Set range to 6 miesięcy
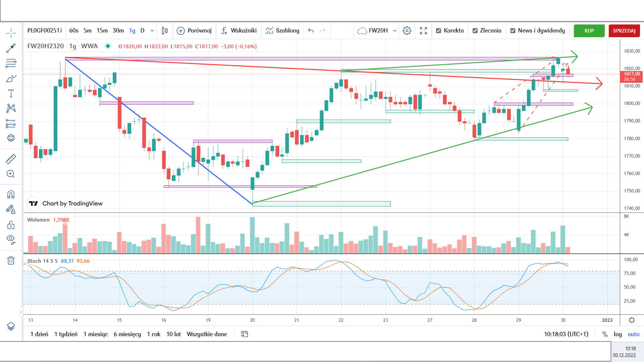Viewport: 644px width, 362px height. pos(127,334)
